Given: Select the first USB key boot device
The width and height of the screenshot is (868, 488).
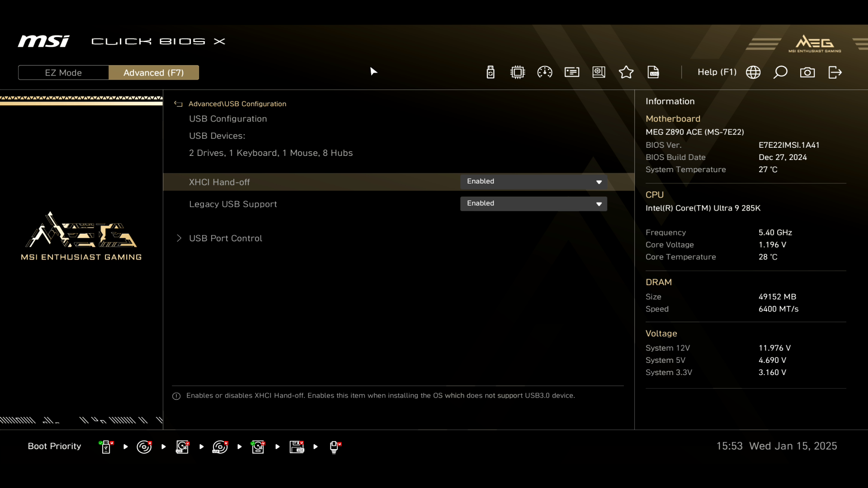Looking at the screenshot, I should [x=106, y=447].
